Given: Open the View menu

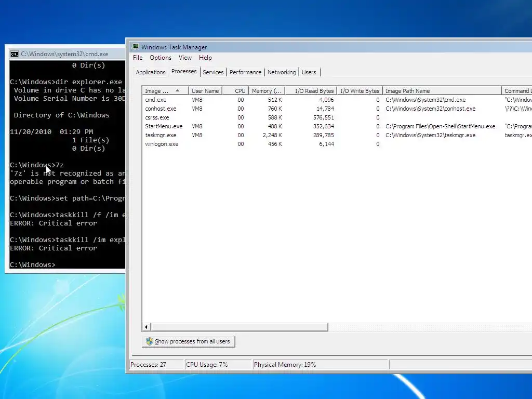Looking at the screenshot, I should [185, 58].
